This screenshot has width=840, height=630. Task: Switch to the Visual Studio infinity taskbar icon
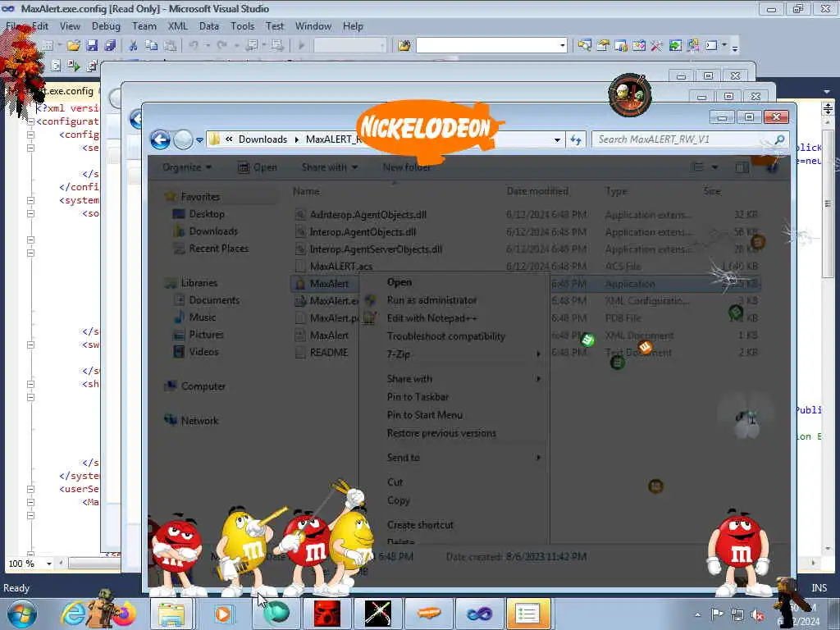(x=479, y=614)
